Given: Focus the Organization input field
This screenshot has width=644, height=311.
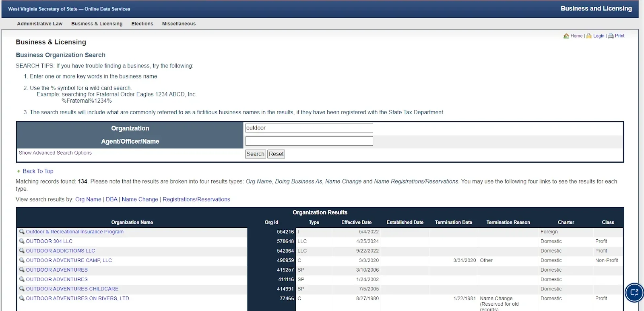Looking at the screenshot, I should [309, 128].
